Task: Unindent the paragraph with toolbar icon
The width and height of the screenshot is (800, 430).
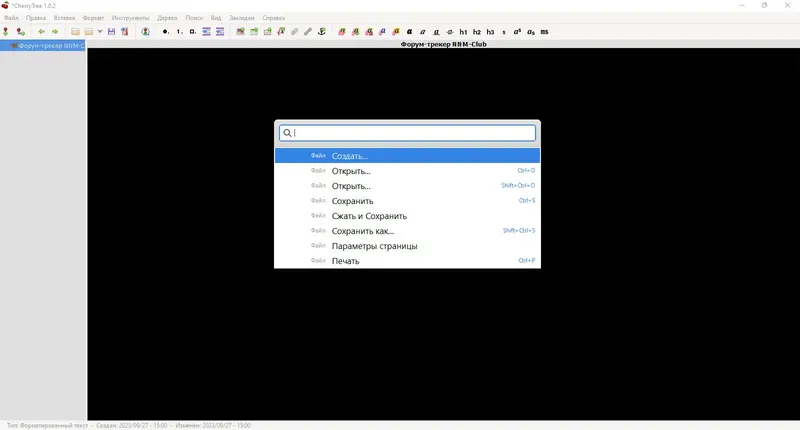Action: tap(220, 32)
